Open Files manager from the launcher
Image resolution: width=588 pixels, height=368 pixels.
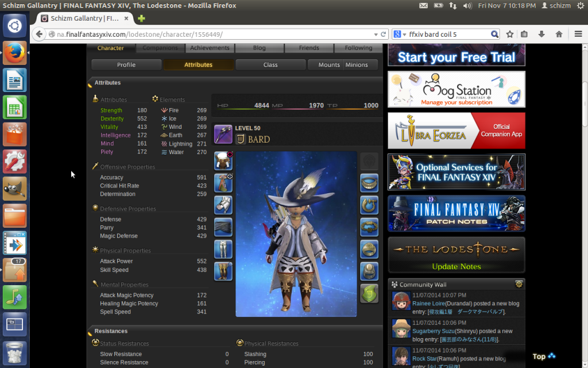point(14,216)
